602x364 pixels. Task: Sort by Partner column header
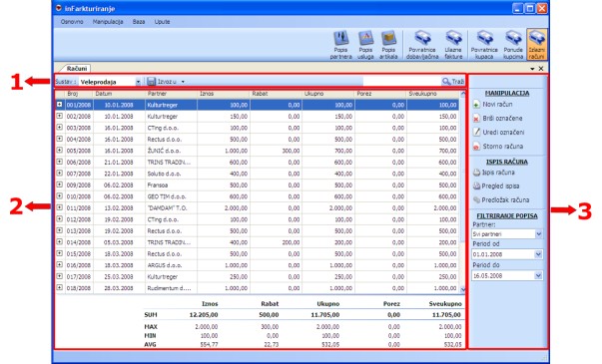point(172,94)
